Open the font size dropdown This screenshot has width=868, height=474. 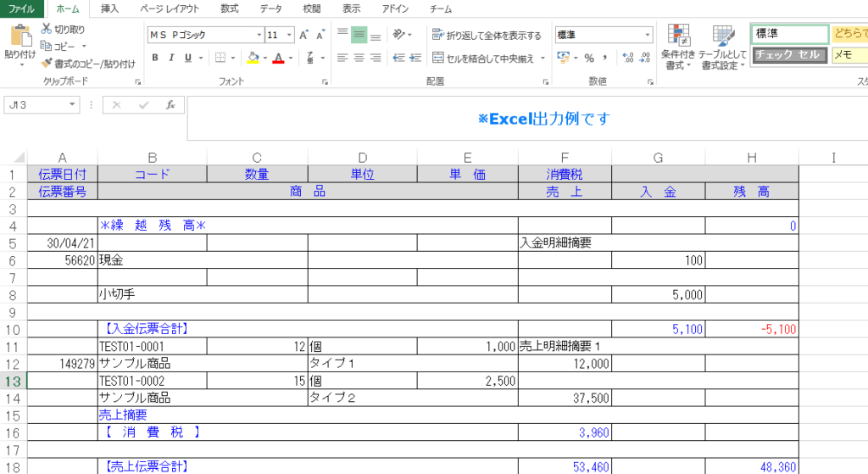[x=289, y=35]
